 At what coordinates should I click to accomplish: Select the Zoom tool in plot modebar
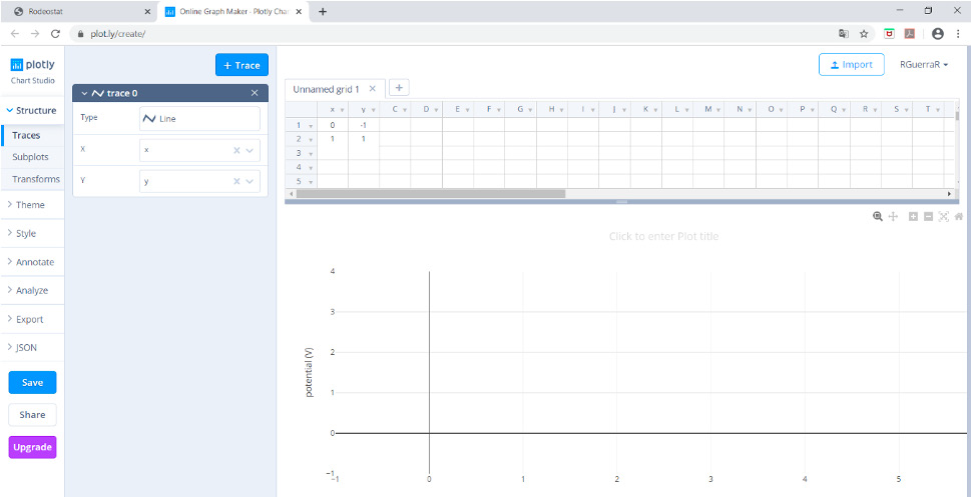tap(878, 216)
